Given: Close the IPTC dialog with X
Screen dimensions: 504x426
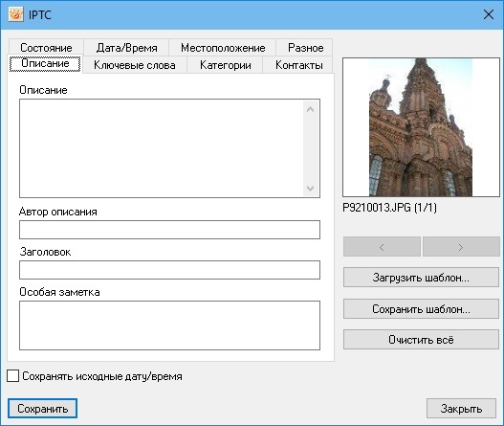Looking at the screenshot, I should click(489, 14).
